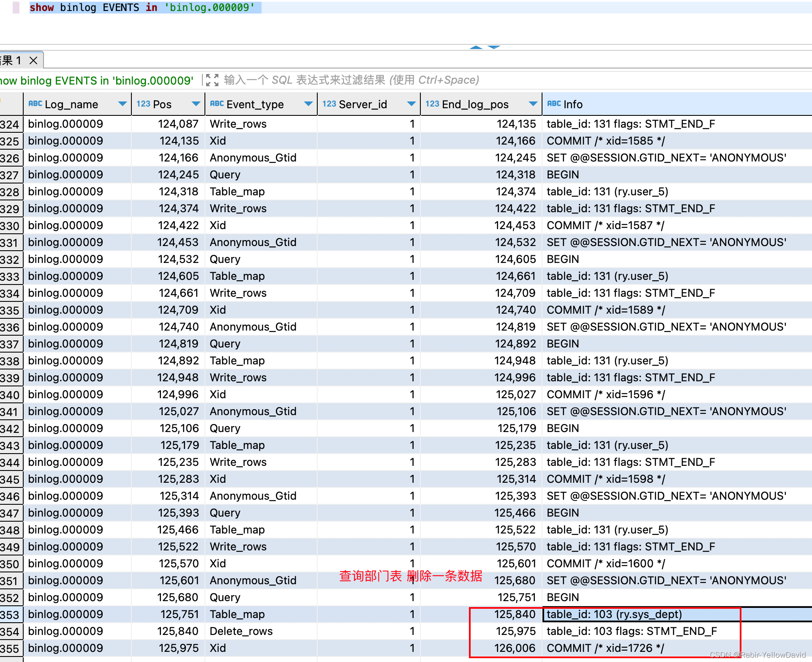The width and height of the screenshot is (812, 662).
Task: Click Pos cell 125,027
Action: pyautogui.click(x=168, y=411)
